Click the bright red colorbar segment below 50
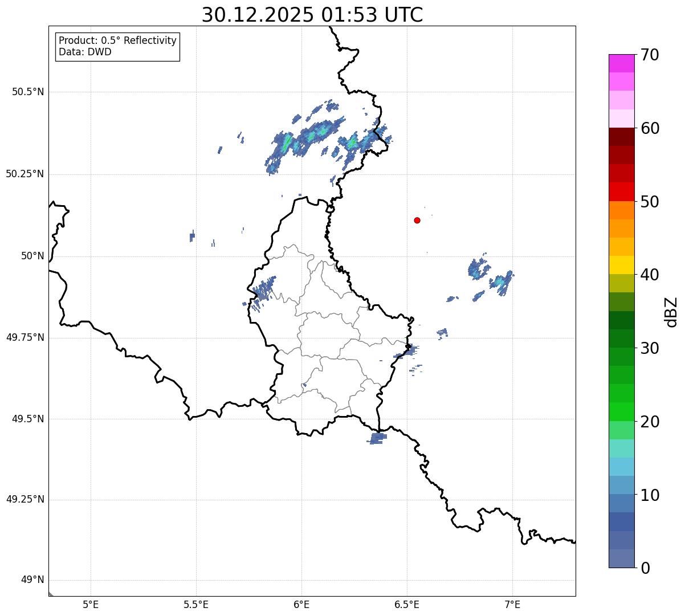 (621, 191)
